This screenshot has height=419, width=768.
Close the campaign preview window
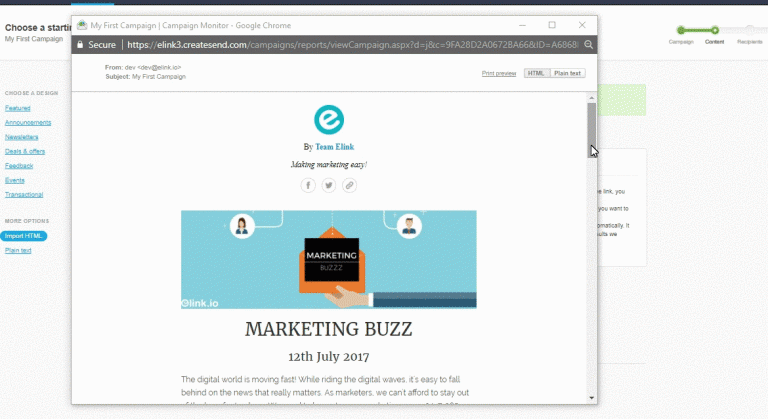(x=582, y=25)
